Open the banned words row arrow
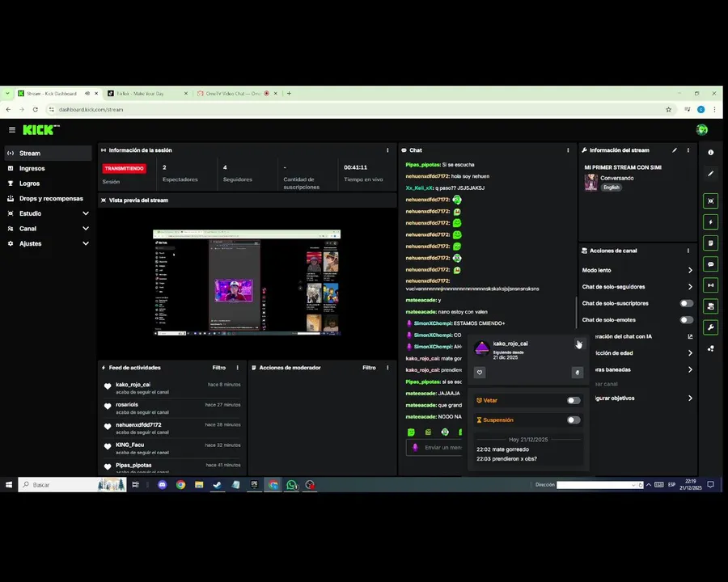728x582 pixels. (690, 370)
